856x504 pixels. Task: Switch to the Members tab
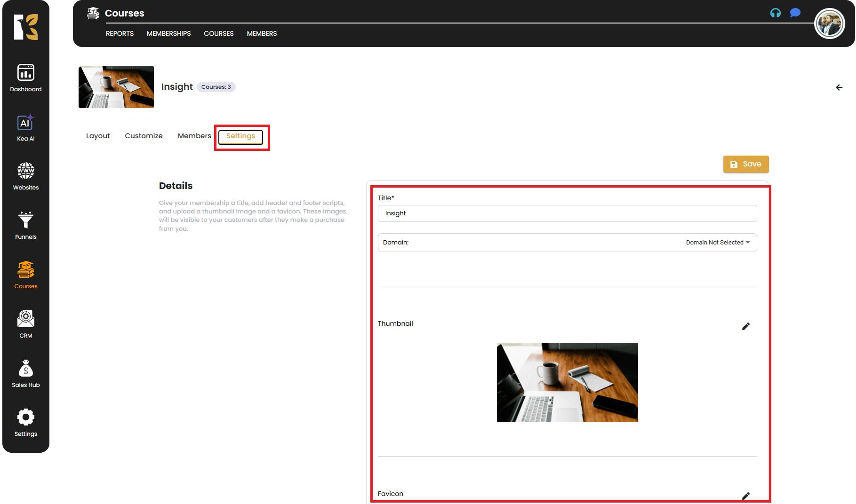pos(194,136)
